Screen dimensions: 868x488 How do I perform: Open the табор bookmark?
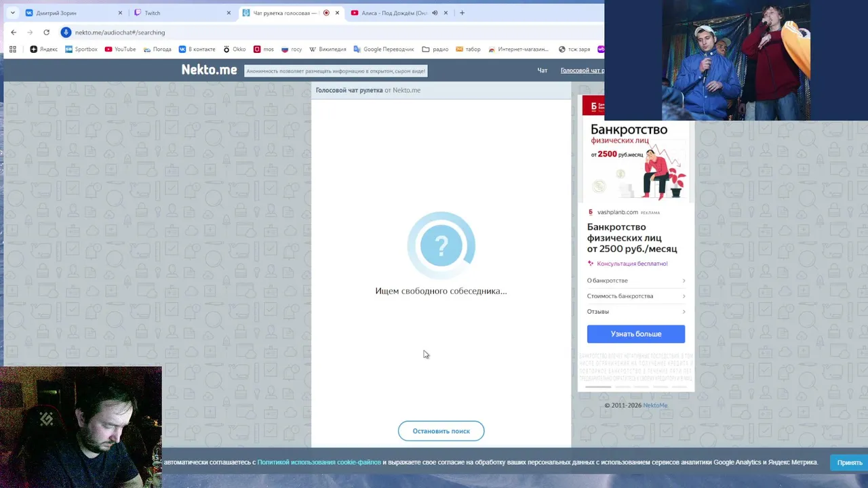pos(469,49)
